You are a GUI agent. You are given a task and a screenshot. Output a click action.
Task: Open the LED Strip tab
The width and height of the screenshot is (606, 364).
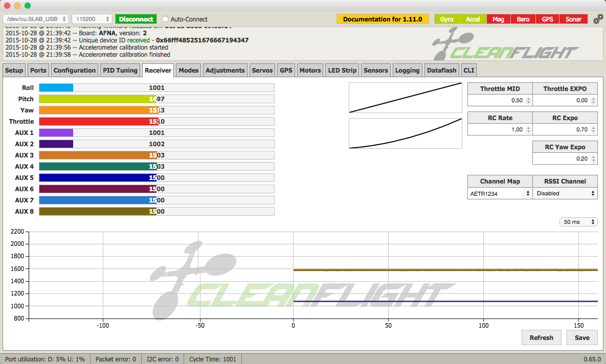click(x=343, y=71)
